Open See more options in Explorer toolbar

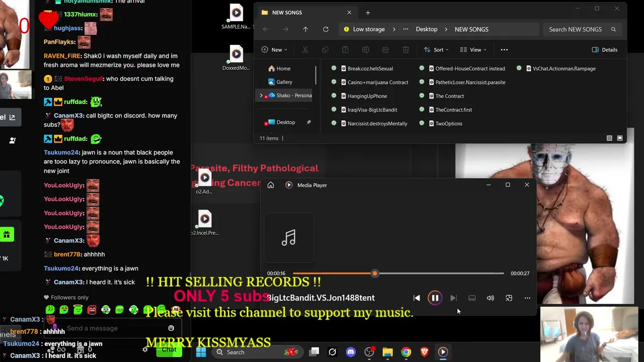(x=504, y=50)
